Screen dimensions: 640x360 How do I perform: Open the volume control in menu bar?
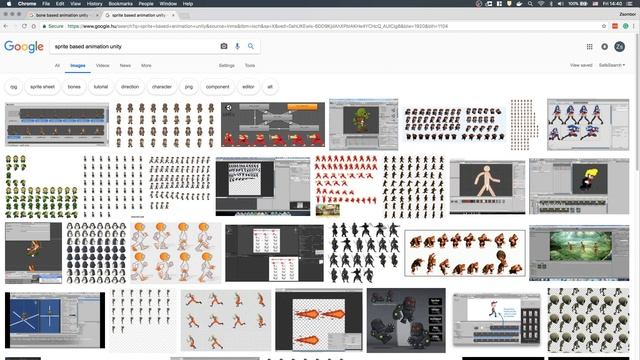pos(560,4)
